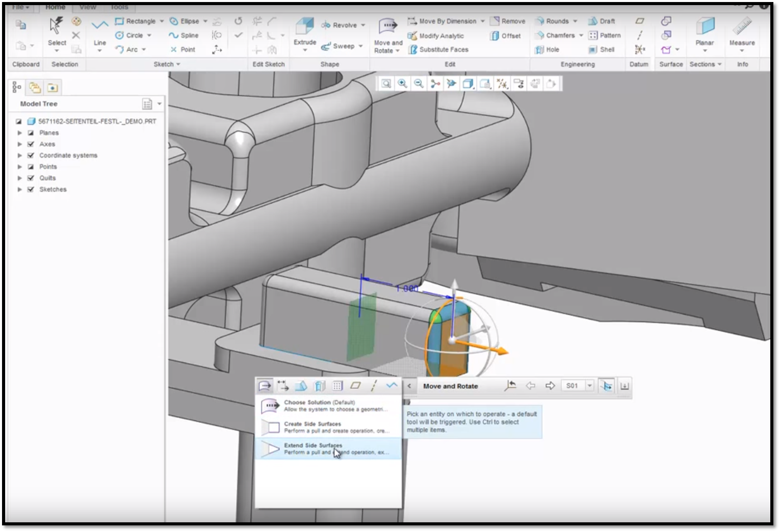
Task: Open the Rounds dropdown arrow
Action: coord(575,21)
